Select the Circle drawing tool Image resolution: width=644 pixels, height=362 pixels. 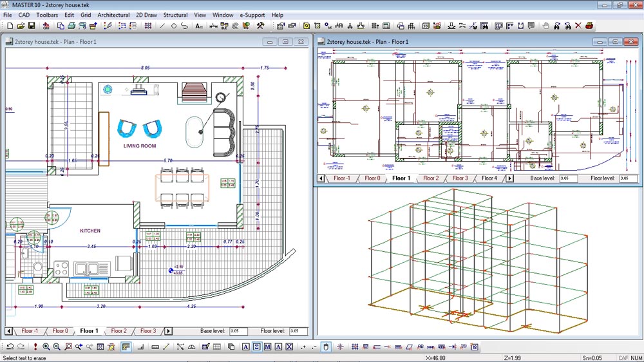[173, 26]
